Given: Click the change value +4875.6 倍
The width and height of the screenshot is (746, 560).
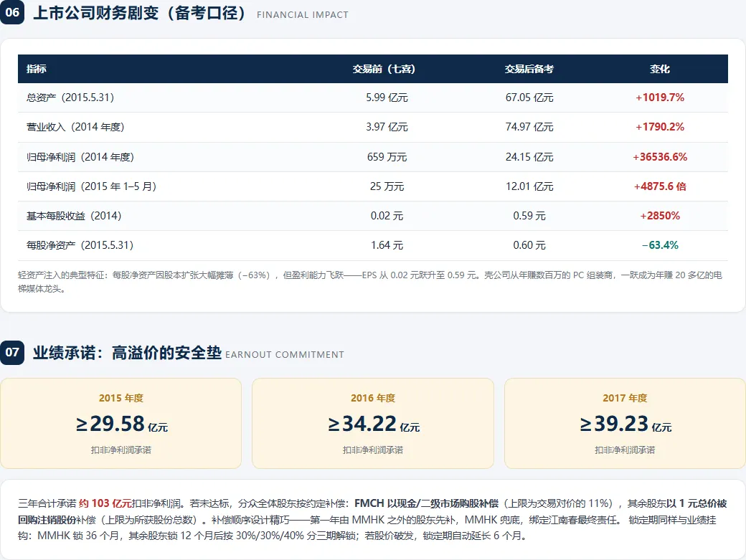Looking at the screenshot, I should 660,186.
